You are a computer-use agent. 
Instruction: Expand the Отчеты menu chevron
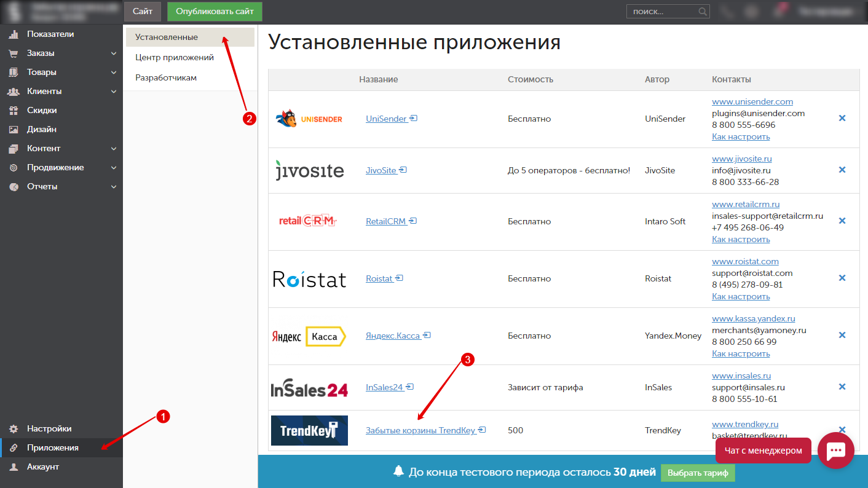point(114,187)
